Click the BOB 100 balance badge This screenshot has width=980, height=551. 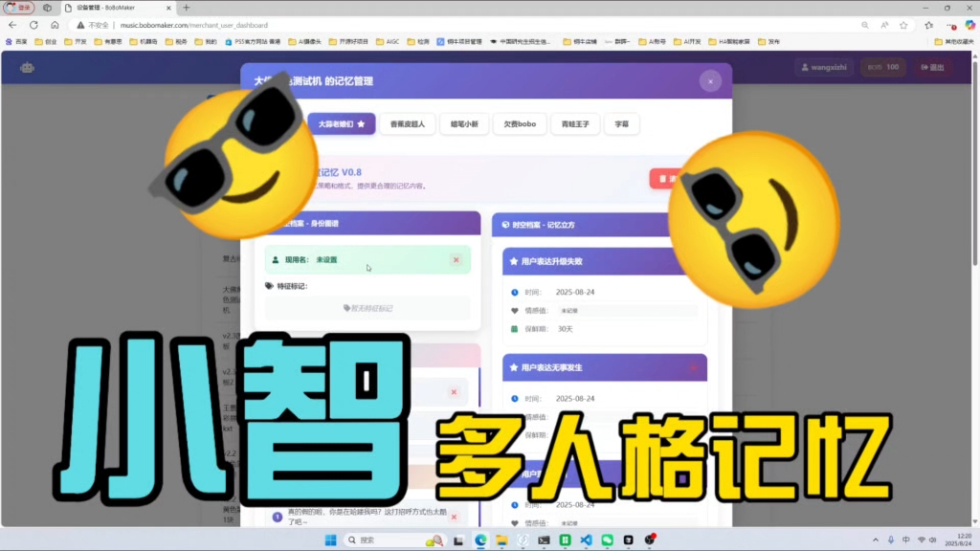pyautogui.click(x=883, y=68)
